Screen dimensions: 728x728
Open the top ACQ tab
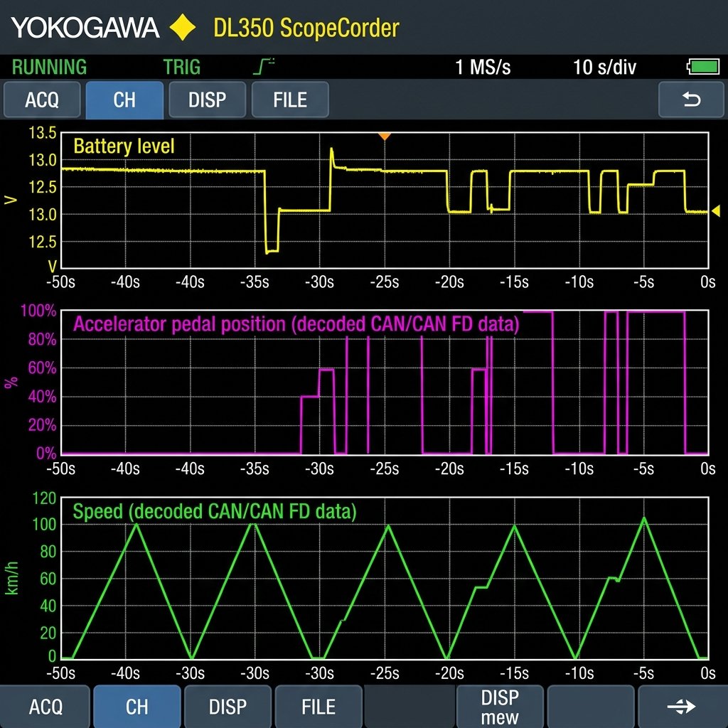42,100
